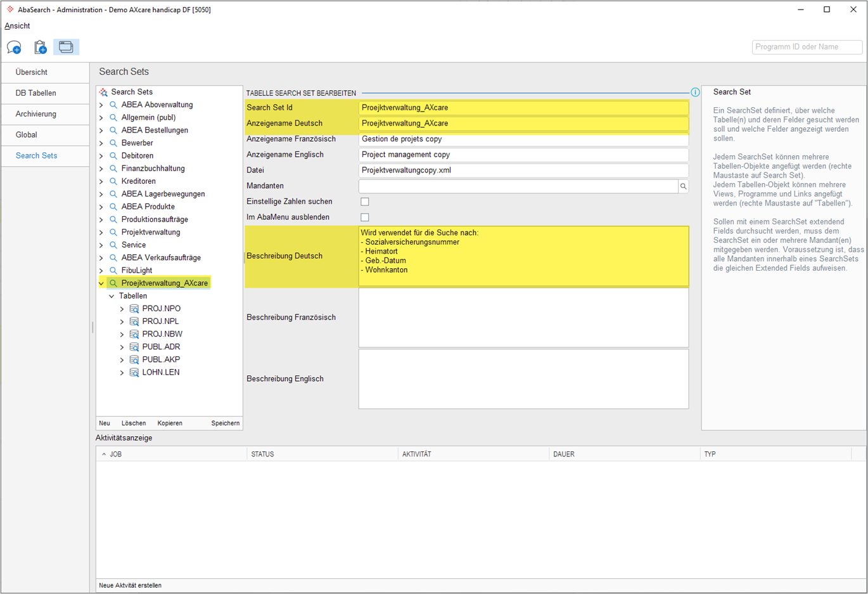Collapse the Proejktverwaltung_AXcare node
Viewport: 868px width, 594px height.
click(101, 283)
